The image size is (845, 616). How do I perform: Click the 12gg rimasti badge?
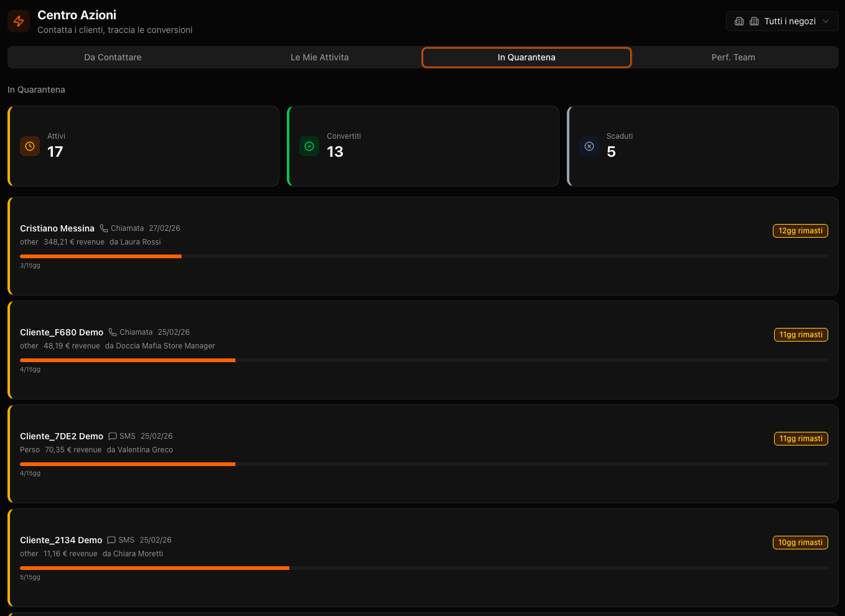point(800,231)
